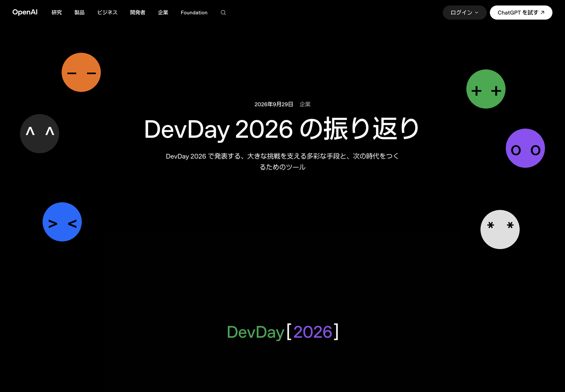Open the ビジネス menu
The image size is (565, 392).
tap(107, 13)
